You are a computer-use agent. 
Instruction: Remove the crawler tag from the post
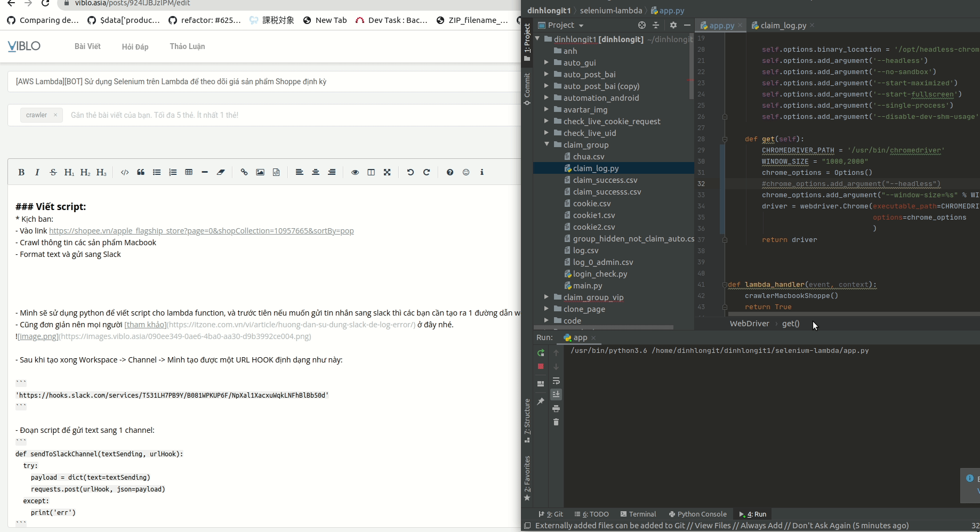[55, 115]
